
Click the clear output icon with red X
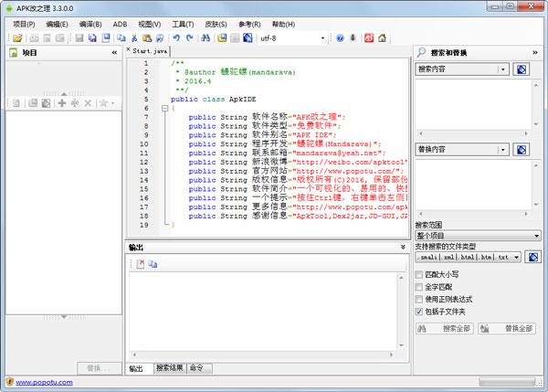140,264
